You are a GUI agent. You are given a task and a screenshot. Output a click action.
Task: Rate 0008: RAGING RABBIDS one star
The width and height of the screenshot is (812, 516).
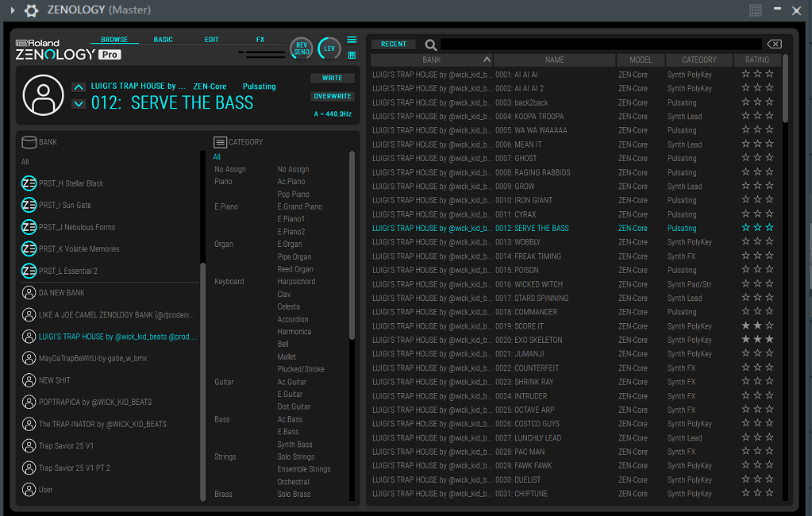(745, 172)
